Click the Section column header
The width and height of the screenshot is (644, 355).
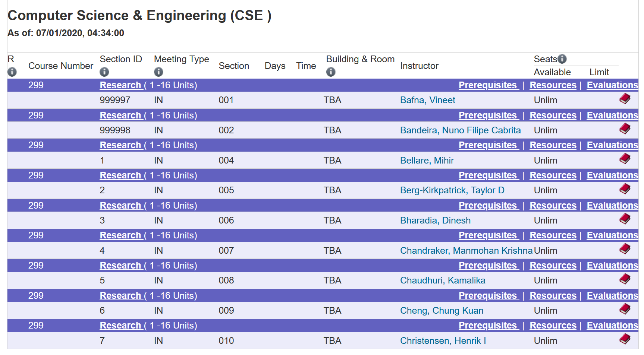click(x=234, y=66)
